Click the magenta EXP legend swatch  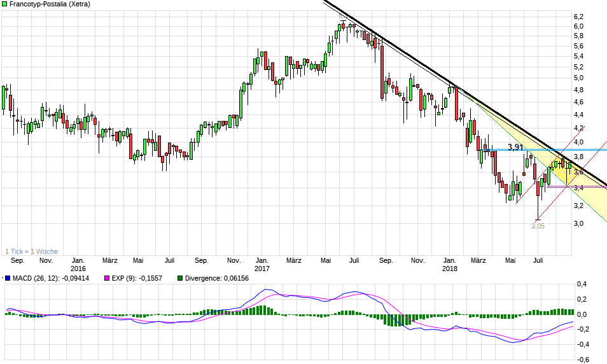(107, 278)
